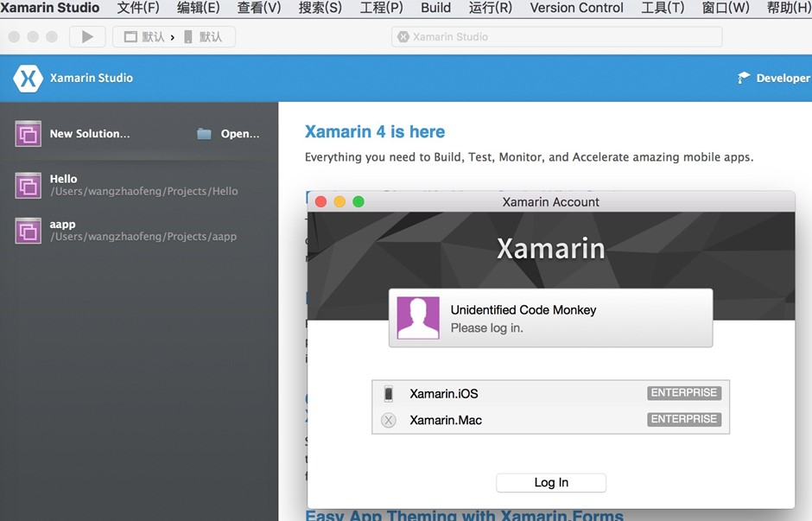Viewport: 812px width, 521px height.
Task: Click /Users/wangzhaofeng/Projects/aapp path text
Action: [143, 237]
